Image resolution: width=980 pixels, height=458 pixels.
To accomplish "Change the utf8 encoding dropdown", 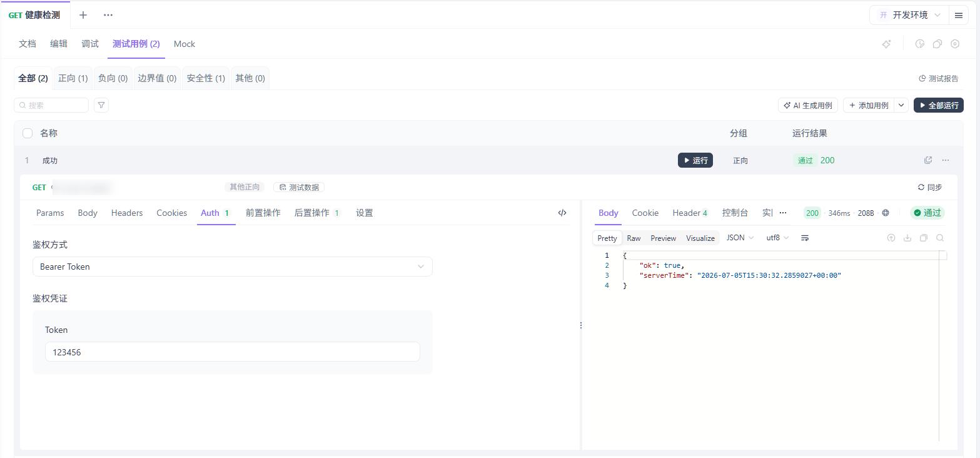I will pos(777,238).
